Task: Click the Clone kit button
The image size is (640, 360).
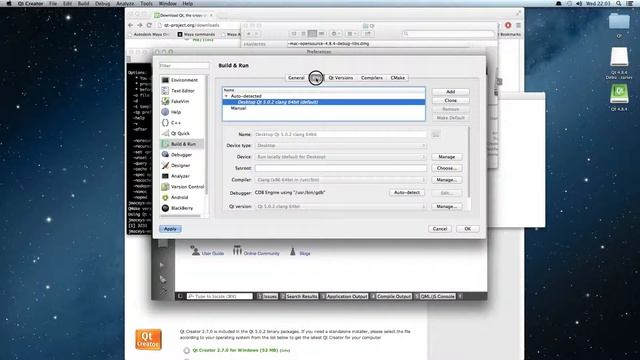Action: coord(451,100)
